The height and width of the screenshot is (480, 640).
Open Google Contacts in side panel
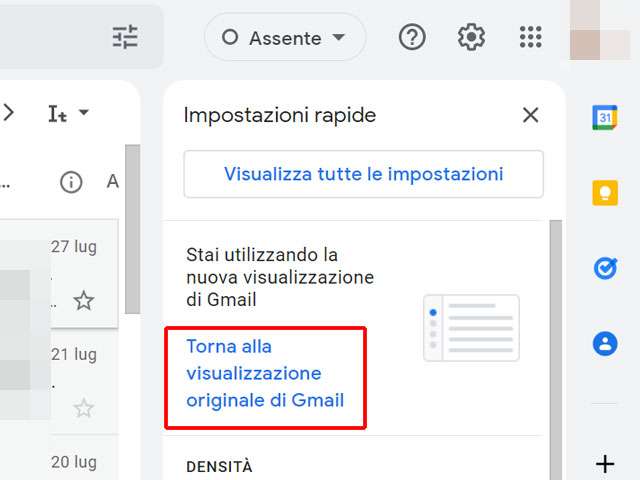[605, 343]
